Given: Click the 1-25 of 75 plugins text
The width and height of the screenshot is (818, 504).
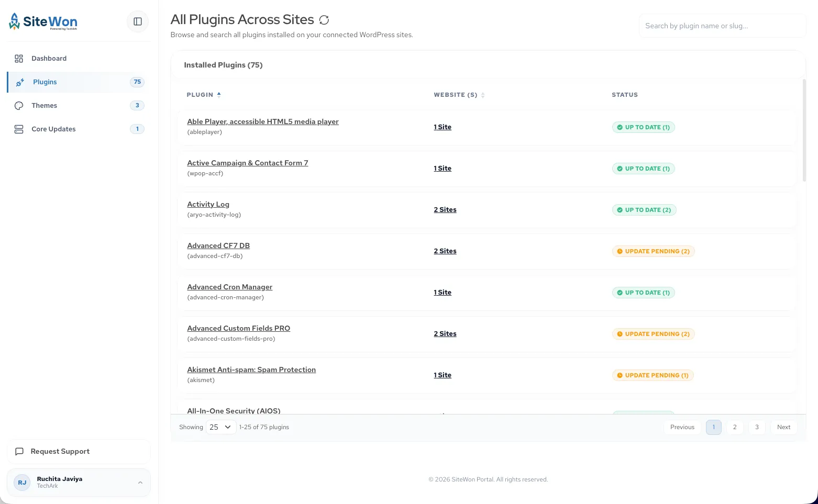Looking at the screenshot, I should [264, 427].
